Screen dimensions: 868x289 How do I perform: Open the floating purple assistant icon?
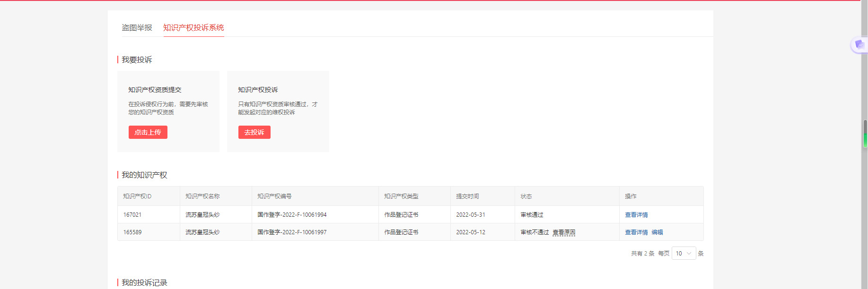pyautogui.click(x=859, y=44)
